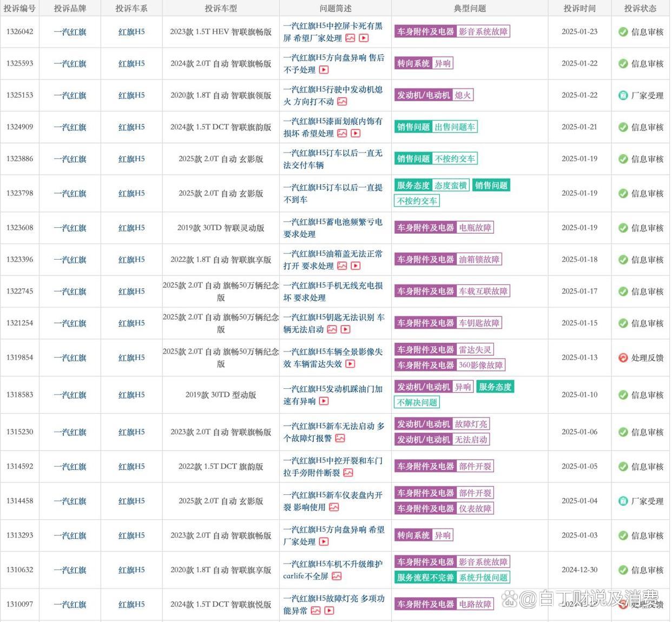Image resolution: width=672 pixels, height=622 pixels.
Task: Click the 销售问题 出售问题车 tag
Action: (436, 127)
